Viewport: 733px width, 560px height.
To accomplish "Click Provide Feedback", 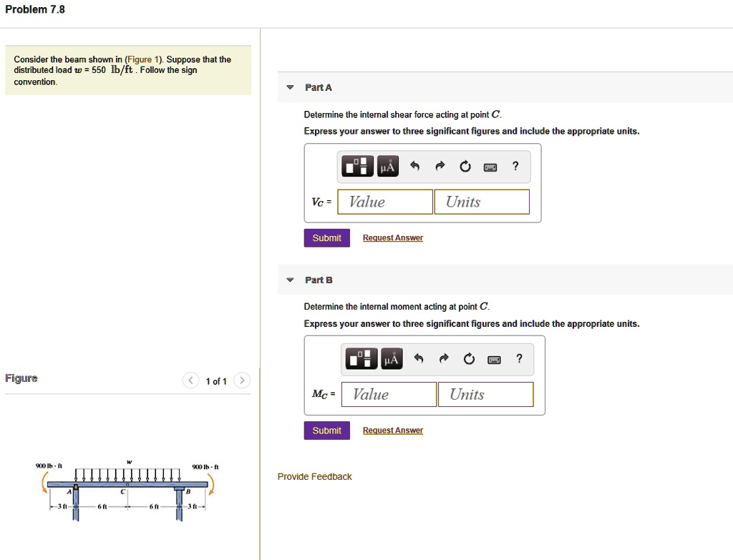I will (x=315, y=476).
